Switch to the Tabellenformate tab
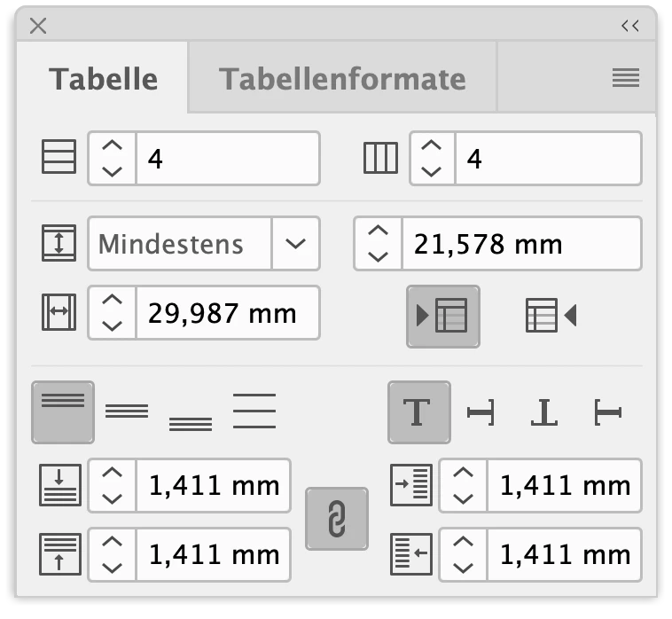Viewport: 672px width, 619px height. [342, 79]
